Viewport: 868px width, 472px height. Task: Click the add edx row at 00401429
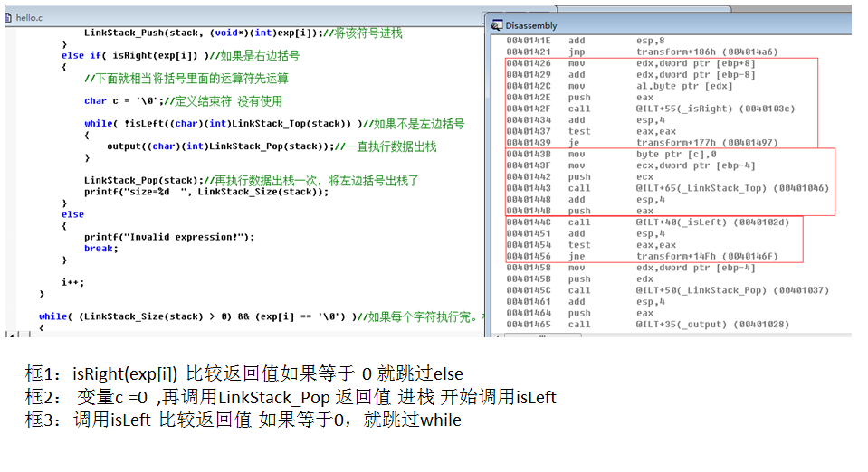point(631,75)
